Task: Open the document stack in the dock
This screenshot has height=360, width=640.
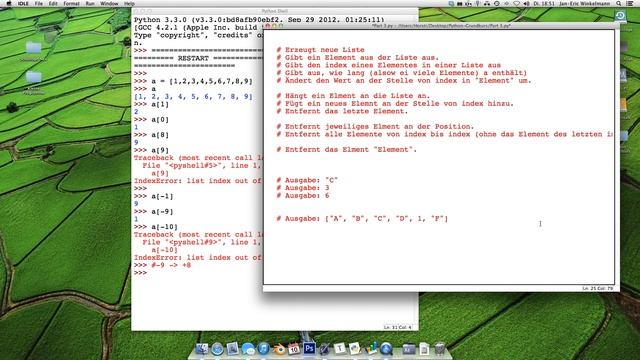Action: 424,349
